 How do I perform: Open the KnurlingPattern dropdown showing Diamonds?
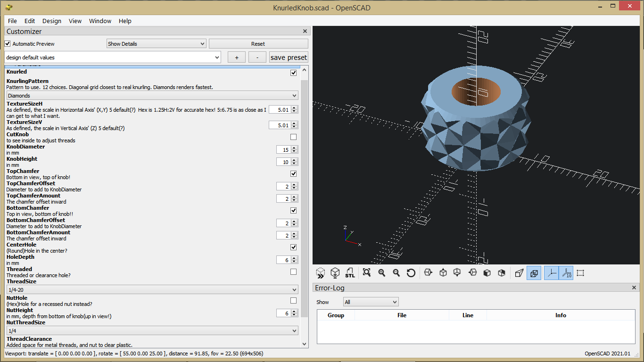click(151, 95)
